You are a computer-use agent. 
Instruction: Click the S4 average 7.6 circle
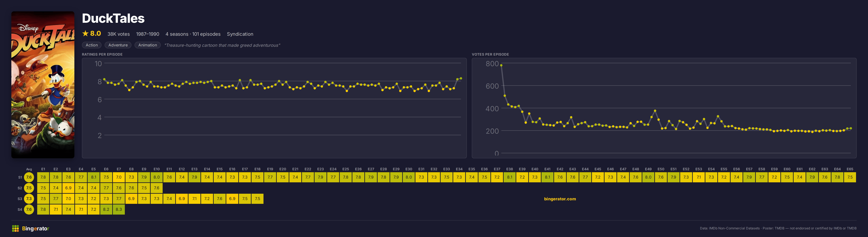pos(29,209)
